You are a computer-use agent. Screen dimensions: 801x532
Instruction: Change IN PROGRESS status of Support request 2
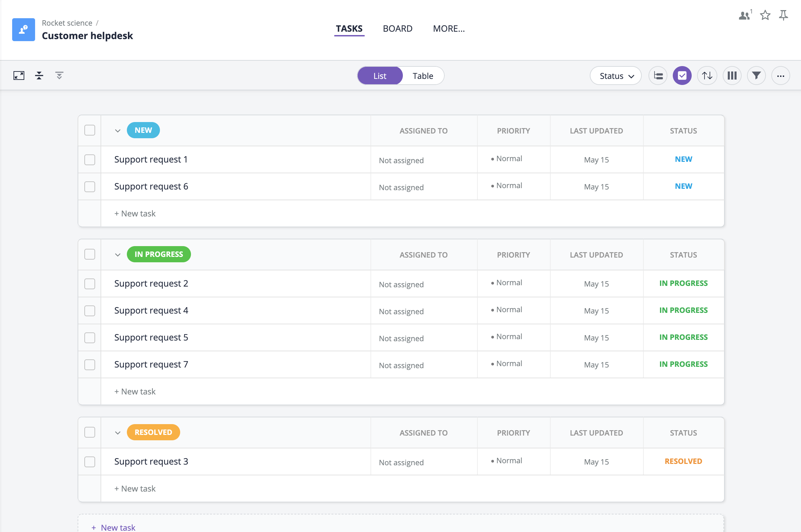click(x=683, y=283)
